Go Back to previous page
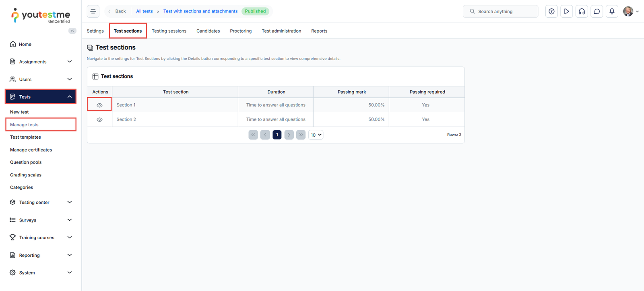This screenshot has width=644, height=291. pyautogui.click(x=117, y=11)
